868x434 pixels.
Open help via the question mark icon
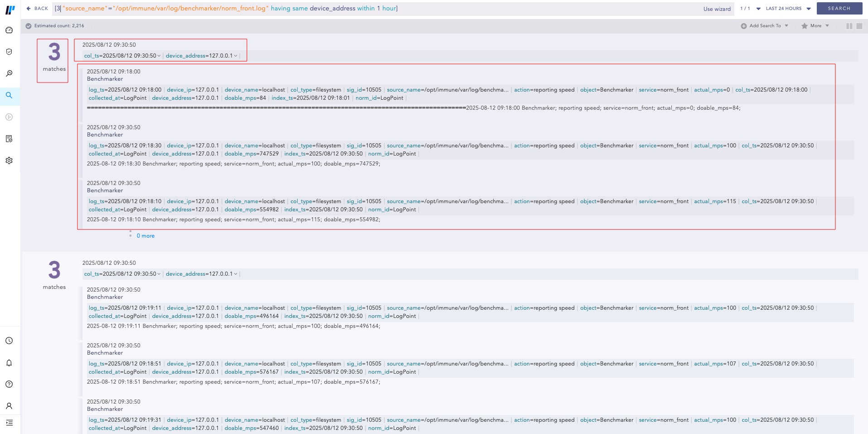pyautogui.click(x=9, y=384)
